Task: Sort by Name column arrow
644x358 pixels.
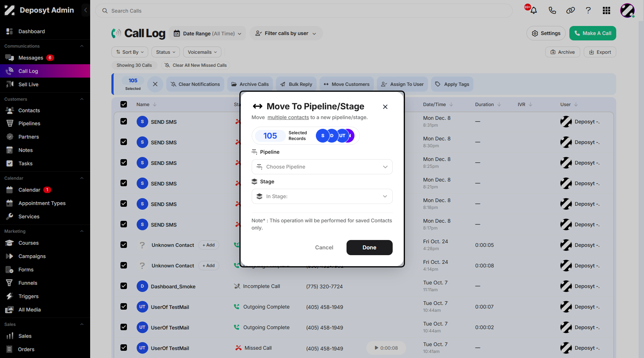Action: [155, 105]
